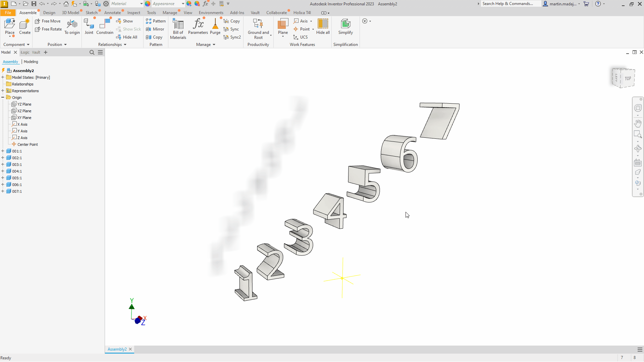Click the TOP face of ViewCube

pyautogui.click(x=628, y=78)
